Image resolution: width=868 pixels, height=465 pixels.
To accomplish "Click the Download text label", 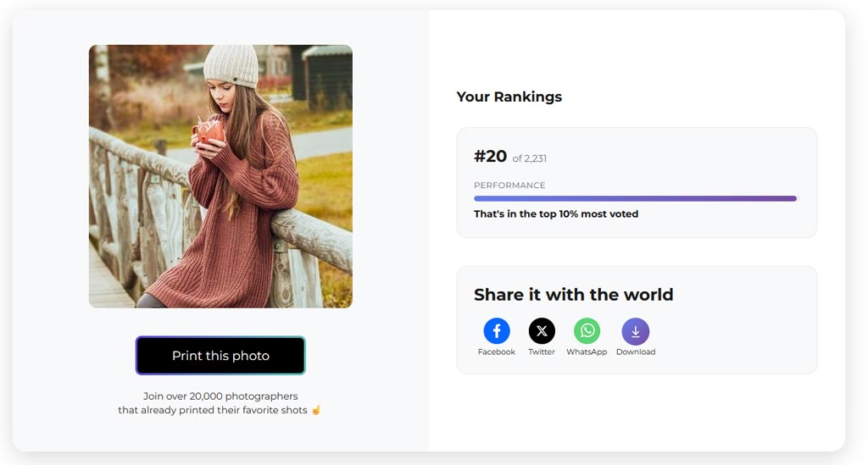I will pos(636,352).
